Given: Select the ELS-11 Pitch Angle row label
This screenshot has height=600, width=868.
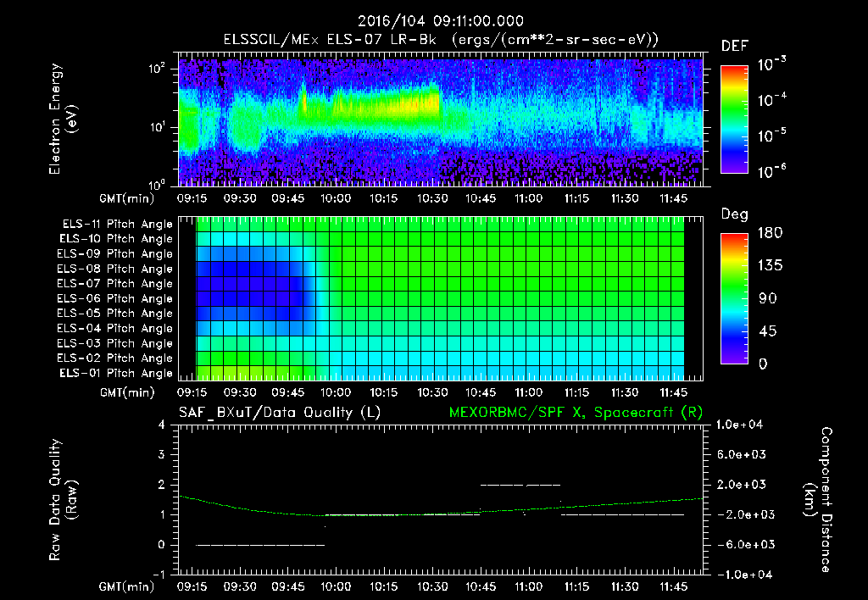Looking at the screenshot, I should (x=117, y=225).
